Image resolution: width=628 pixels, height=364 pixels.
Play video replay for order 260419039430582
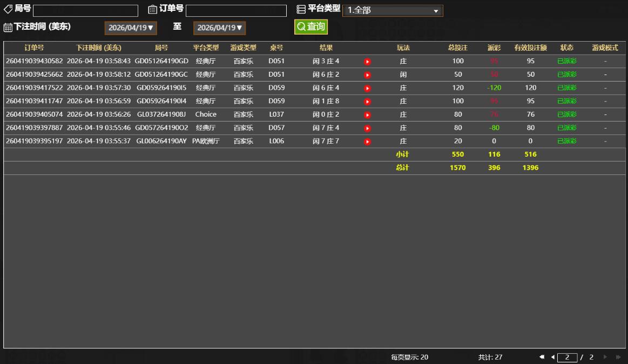[x=367, y=62]
